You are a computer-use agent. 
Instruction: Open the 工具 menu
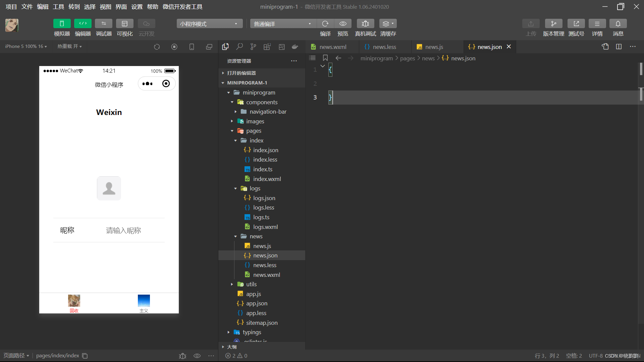[58, 7]
